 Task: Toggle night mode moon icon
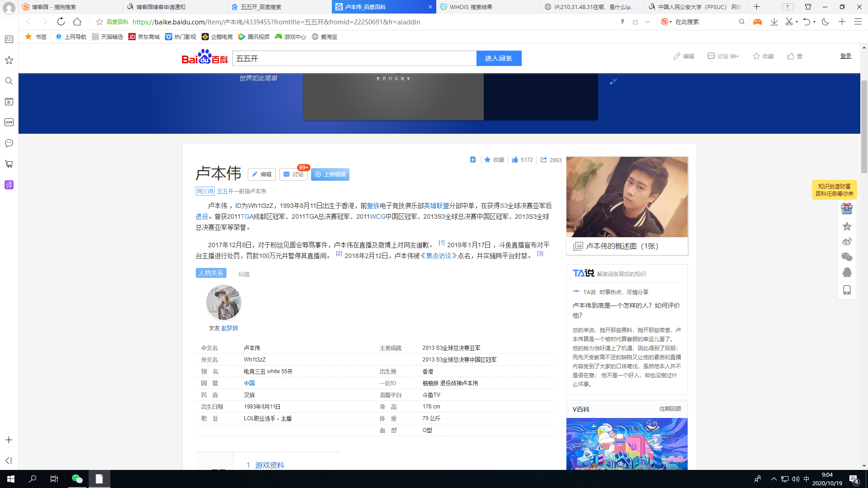tap(826, 22)
